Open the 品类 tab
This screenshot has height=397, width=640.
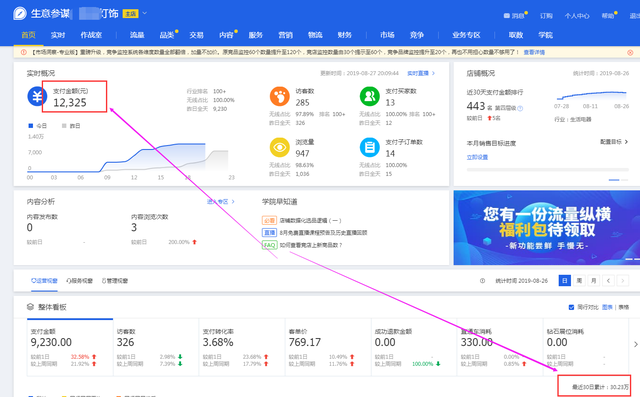(167, 35)
